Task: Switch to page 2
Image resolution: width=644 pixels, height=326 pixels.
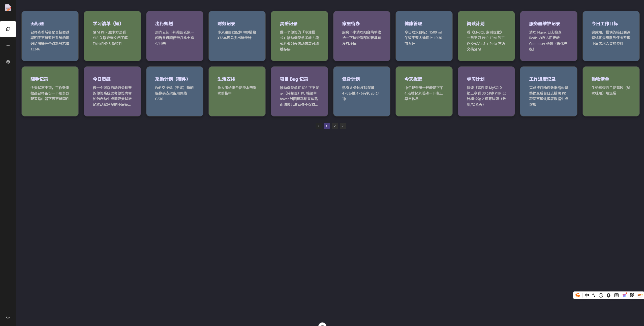Action: pyautogui.click(x=334, y=126)
